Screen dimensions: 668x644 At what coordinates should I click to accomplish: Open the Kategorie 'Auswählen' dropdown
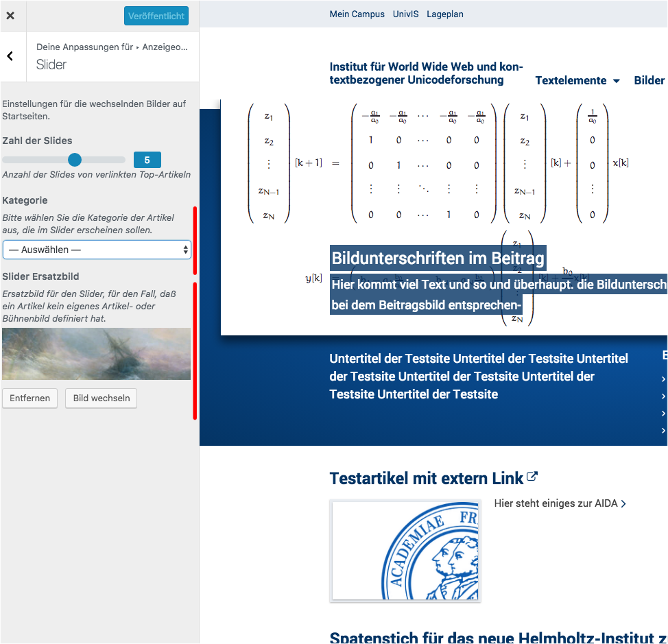tap(97, 250)
